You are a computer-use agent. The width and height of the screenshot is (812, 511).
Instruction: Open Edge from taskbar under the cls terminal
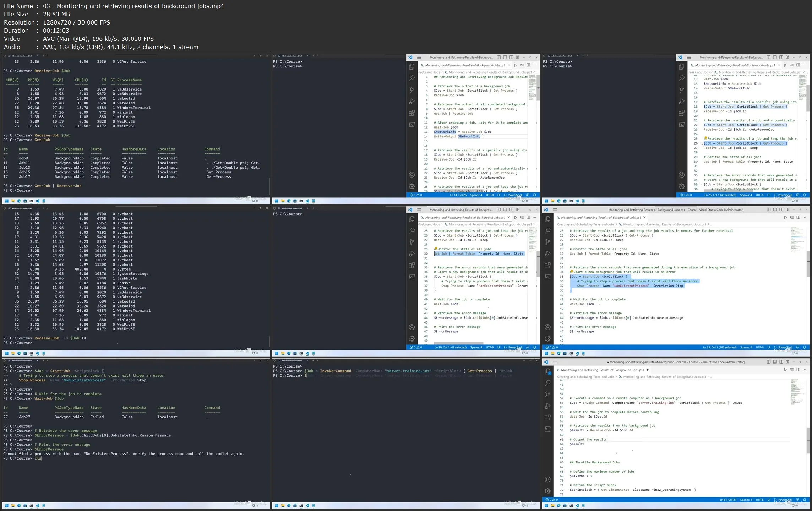click(x=19, y=505)
